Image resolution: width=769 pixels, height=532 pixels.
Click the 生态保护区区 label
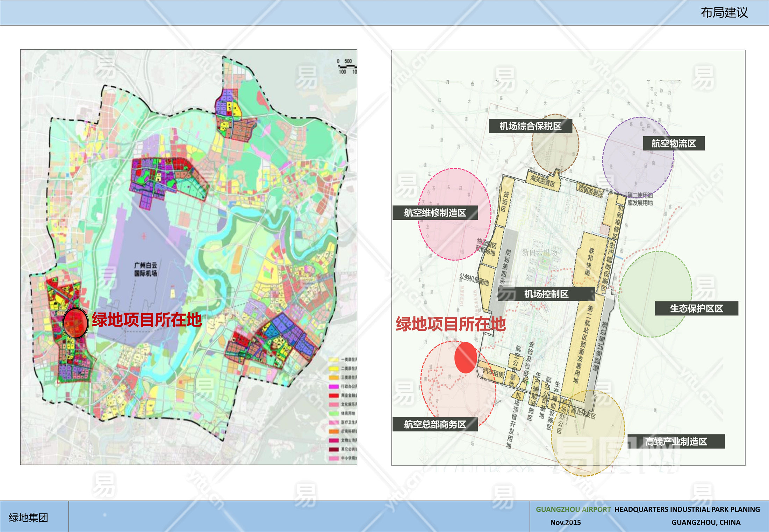coord(696,308)
